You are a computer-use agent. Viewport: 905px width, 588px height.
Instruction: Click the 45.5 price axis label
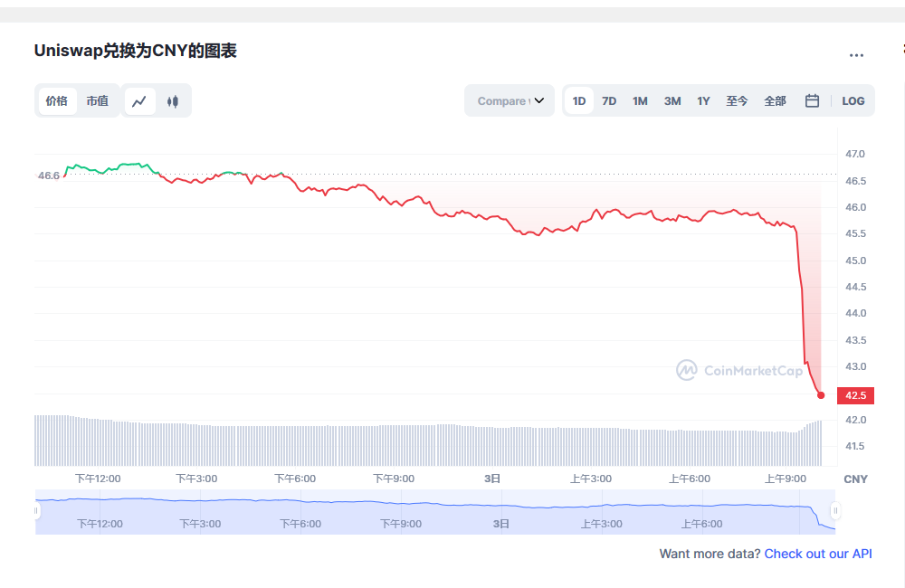coord(855,233)
